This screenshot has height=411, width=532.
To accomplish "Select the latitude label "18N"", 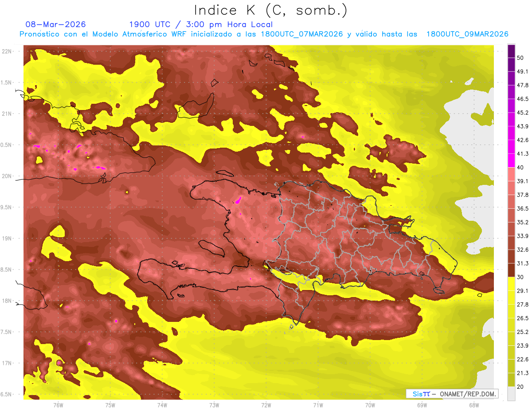I will tap(8, 301).
